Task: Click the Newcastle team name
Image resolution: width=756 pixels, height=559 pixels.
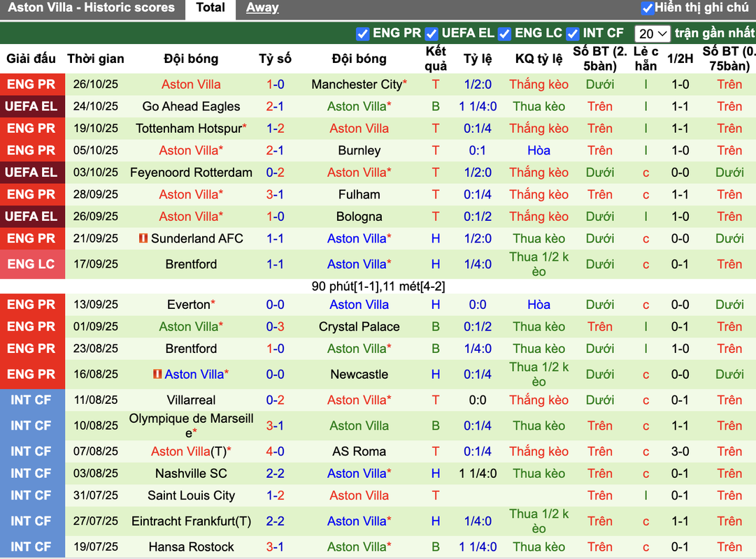Action: [x=359, y=375]
